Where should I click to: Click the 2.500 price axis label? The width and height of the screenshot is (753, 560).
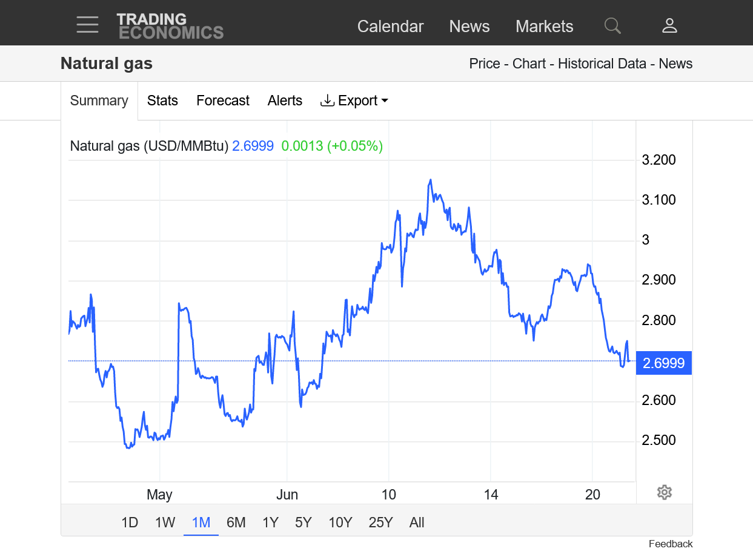click(x=659, y=440)
